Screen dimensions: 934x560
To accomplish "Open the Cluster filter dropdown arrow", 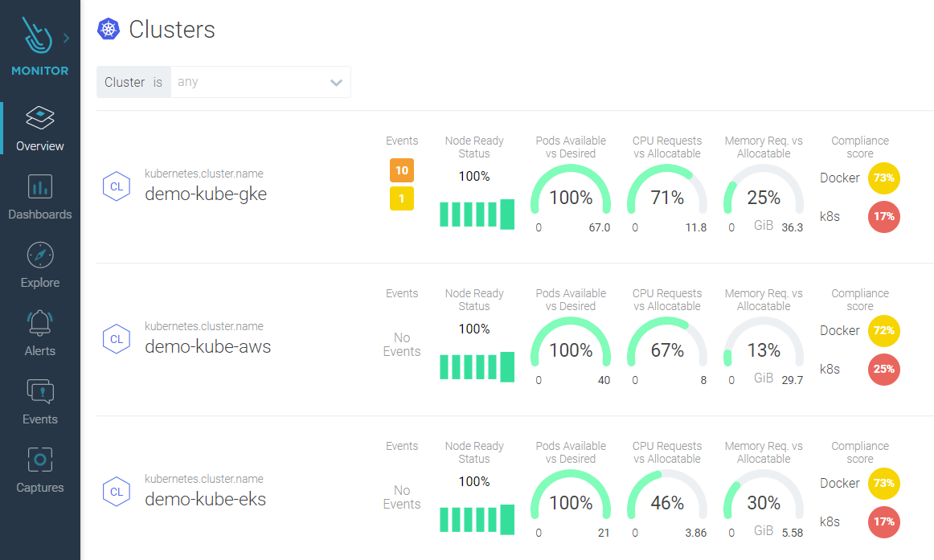I will click(336, 82).
